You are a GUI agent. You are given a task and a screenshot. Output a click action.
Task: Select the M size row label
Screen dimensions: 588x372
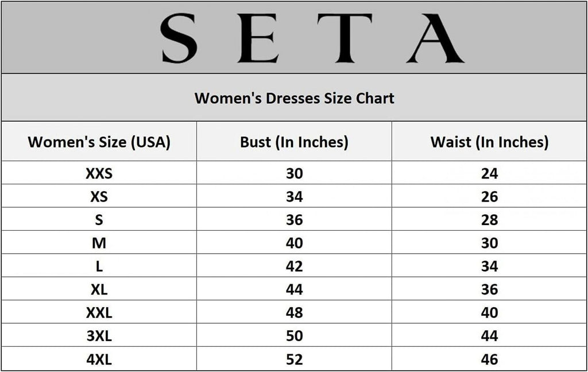[x=99, y=243]
